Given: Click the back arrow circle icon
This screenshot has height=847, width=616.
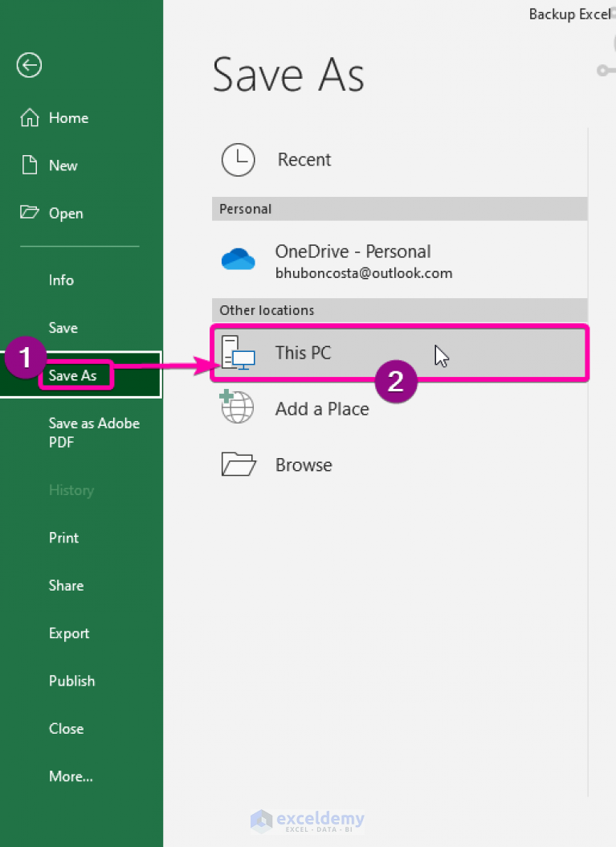Looking at the screenshot, I should (x=29, y=65).
